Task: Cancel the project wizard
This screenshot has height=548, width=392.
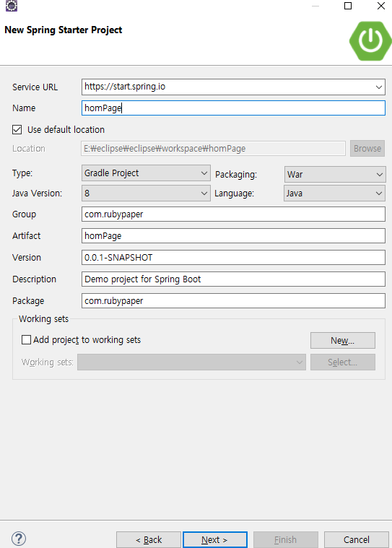Action: (x=357, y=540)
